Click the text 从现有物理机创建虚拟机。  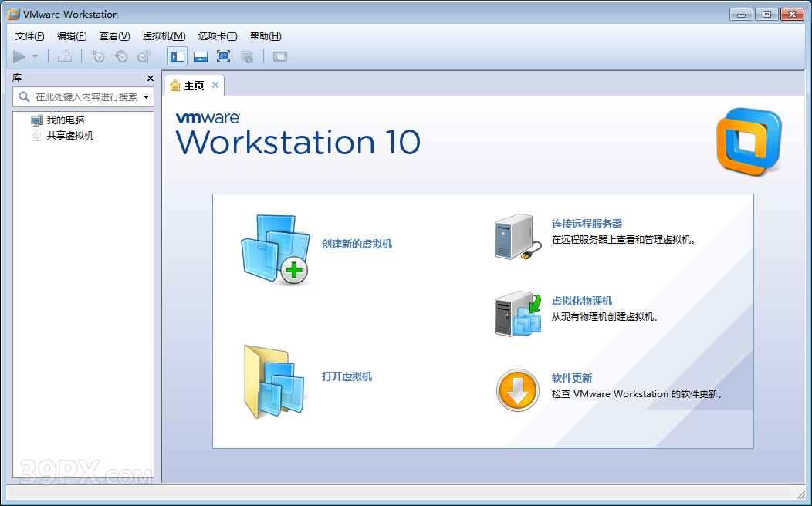pyautogui.click(x=604, y=317)
